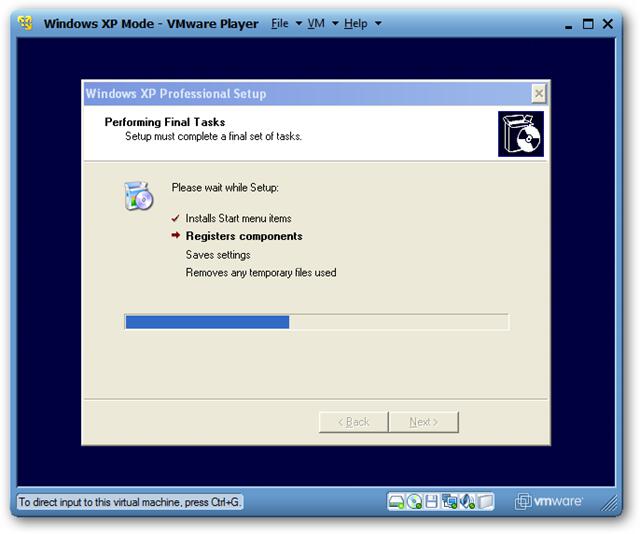Expand the VM dropdown arrow
The width and height of the screenshot is (640, 534).
tap(335, 24)
